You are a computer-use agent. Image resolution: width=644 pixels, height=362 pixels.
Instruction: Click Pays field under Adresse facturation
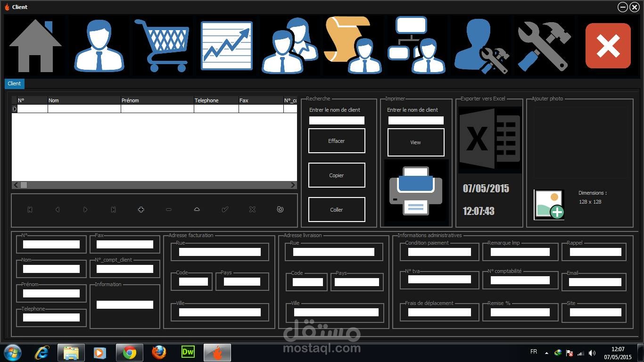click(x=242, y=282)
